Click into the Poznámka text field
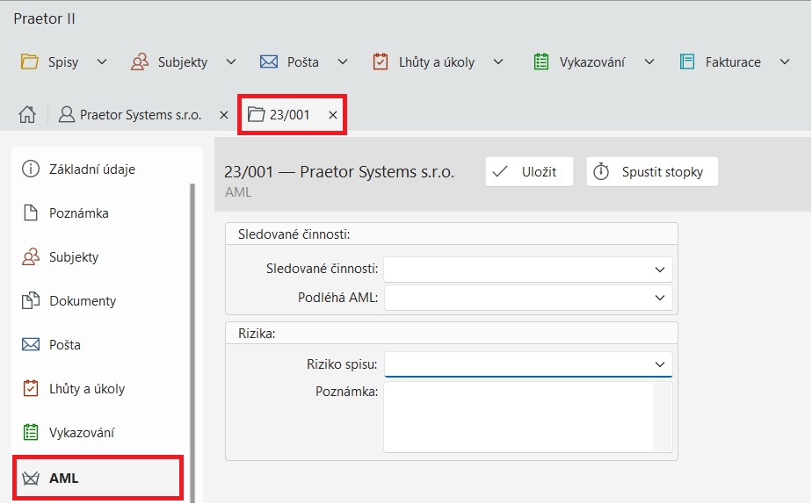 click(518, 416)
